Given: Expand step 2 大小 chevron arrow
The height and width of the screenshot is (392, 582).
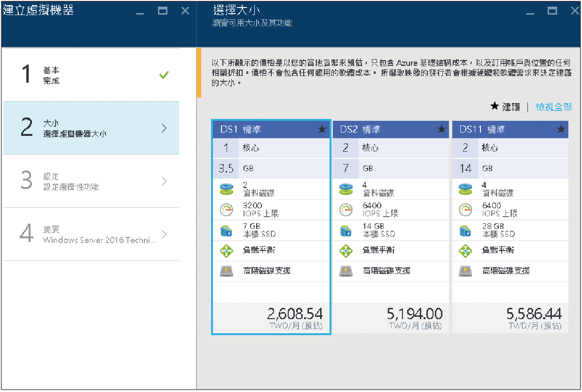Looking at the screenshot, I should (164, 128).
